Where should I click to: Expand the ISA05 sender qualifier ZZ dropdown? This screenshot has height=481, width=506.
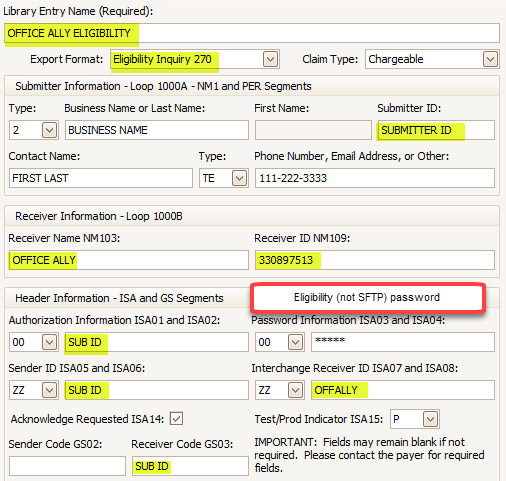click(x=49, y=390)
